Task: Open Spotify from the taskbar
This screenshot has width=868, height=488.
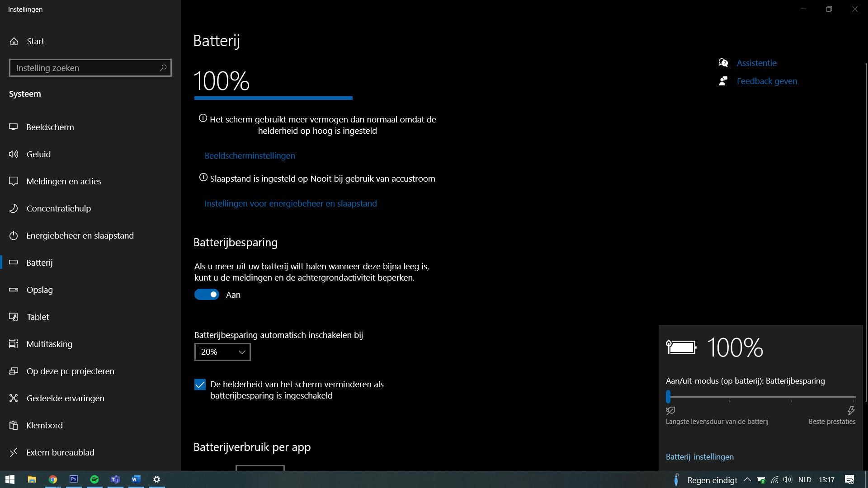Action: (x=94, y=479)
